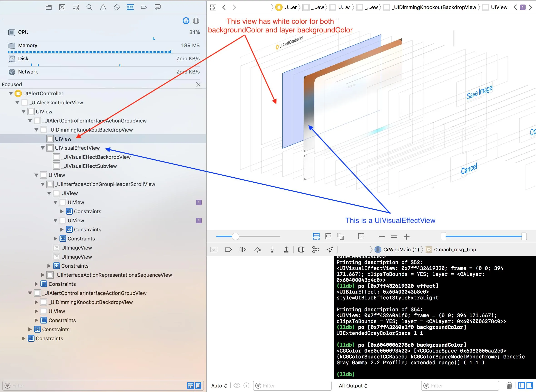This screenshot has width=536, height=392.
Task: Clear the console with trash icon
Action: tap(509, 386)
